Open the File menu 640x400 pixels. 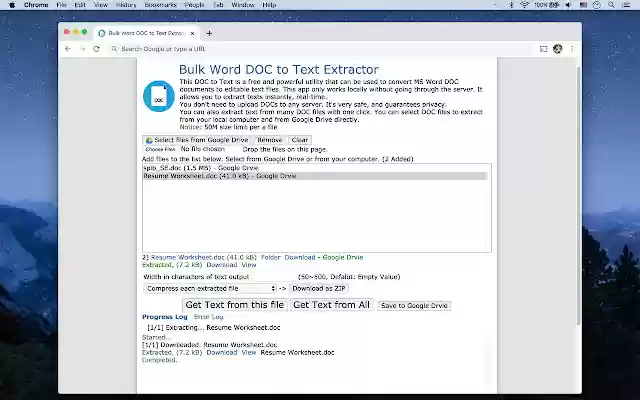[61, 5]
